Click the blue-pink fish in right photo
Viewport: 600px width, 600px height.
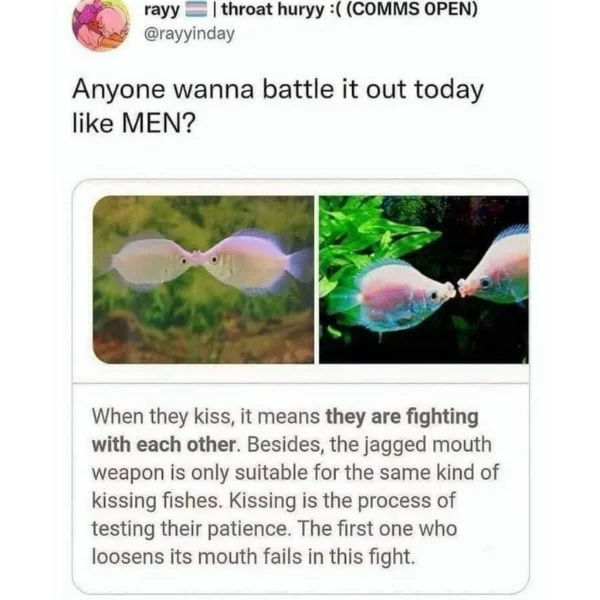[406, 295]
